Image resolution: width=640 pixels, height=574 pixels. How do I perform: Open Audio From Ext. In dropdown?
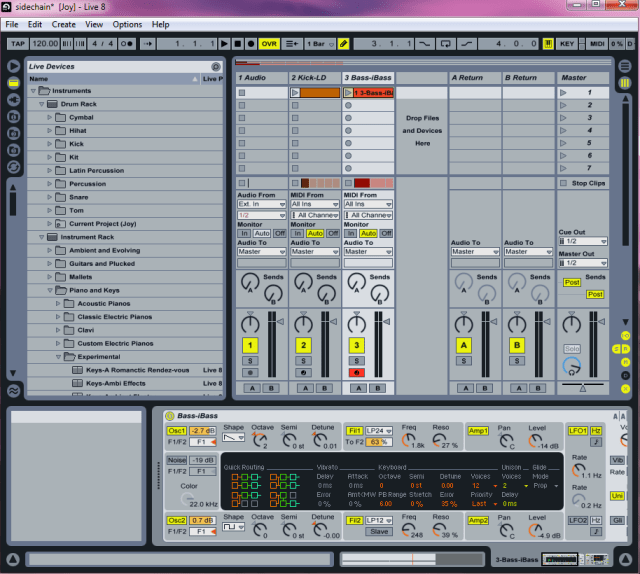(x=259, y=204)
